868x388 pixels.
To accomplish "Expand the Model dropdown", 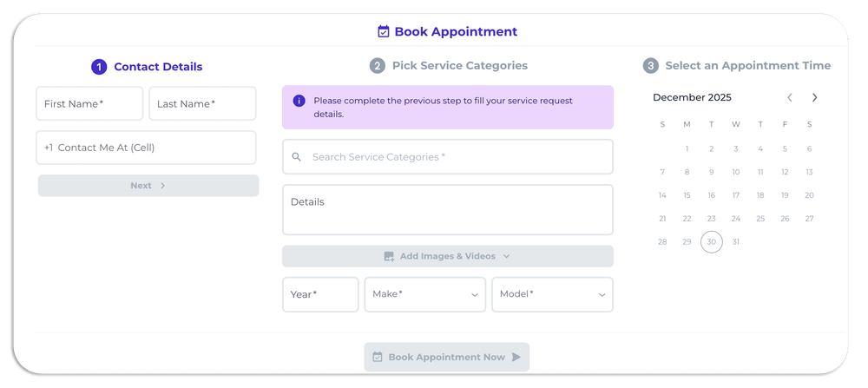I will (x=552, y=294).
